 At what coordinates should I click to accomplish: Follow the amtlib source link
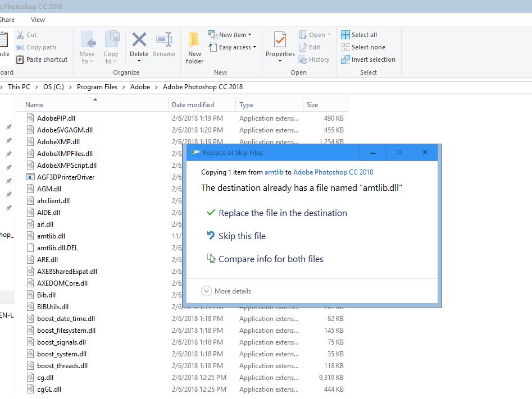click(x=274, y=172)
